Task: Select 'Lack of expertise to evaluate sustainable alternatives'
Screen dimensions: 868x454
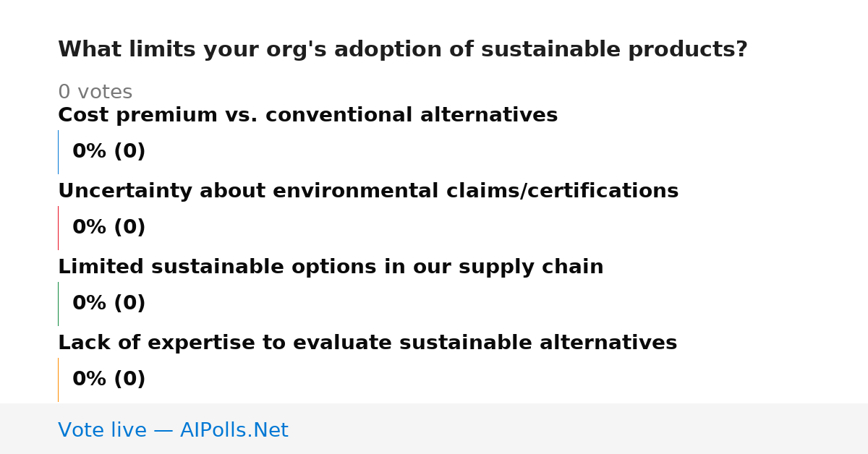Action: 367,343
